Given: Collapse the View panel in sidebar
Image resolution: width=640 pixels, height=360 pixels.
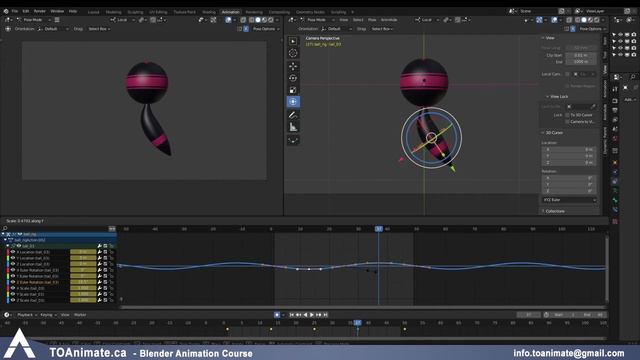Looking at the screenshot, I should [543, 38].
